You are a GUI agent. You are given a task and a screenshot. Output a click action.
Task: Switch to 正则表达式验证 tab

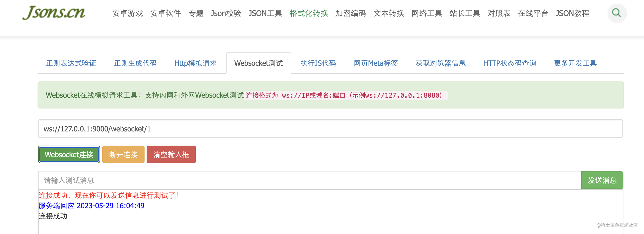tap(71, 63)
